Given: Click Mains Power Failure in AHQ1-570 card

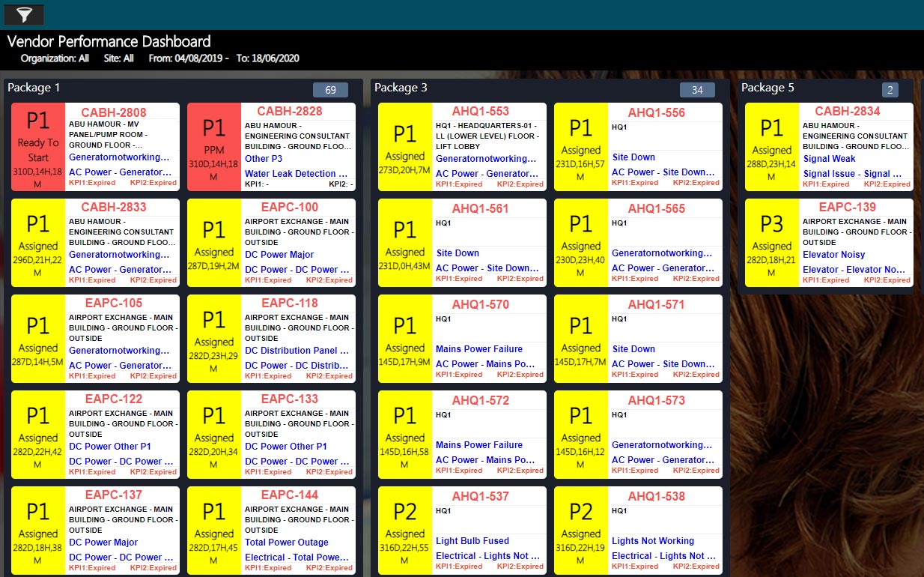Looking at the screenshot, I should click(x=479, y=349).
